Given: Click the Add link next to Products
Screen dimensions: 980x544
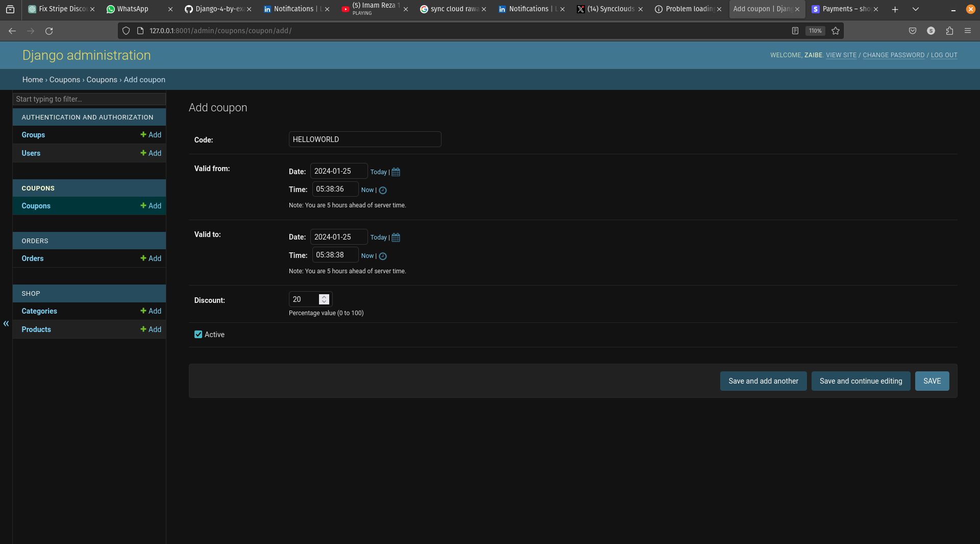Looking at the screenshot, I should pos(151,329).
